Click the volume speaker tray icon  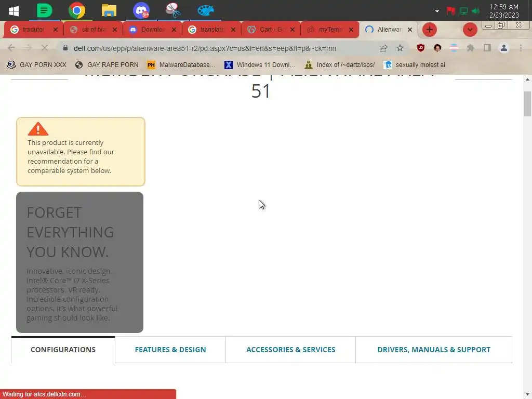(x=476, y=11)
